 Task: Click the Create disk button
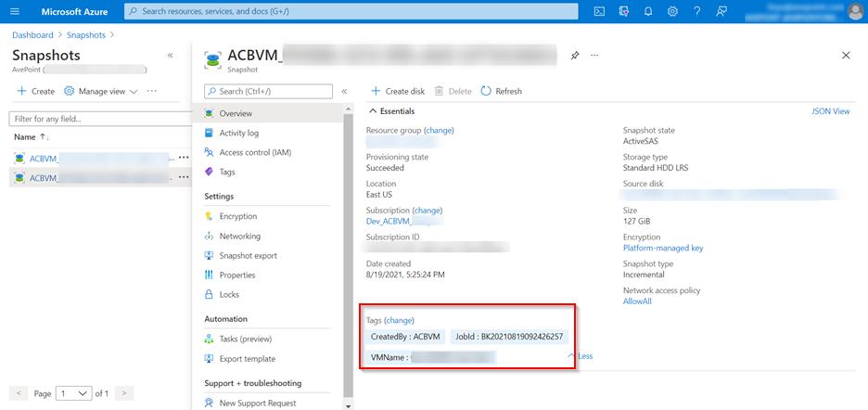pos(398,91)
